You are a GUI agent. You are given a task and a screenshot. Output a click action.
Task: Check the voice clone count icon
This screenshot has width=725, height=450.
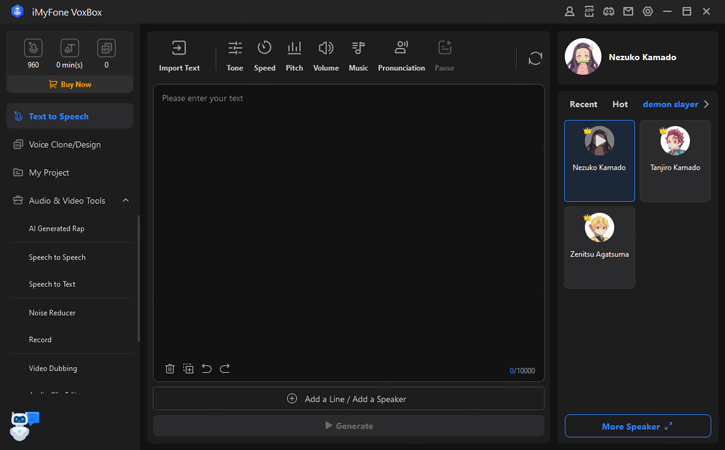pyautogui.click(x=106, y=48)
